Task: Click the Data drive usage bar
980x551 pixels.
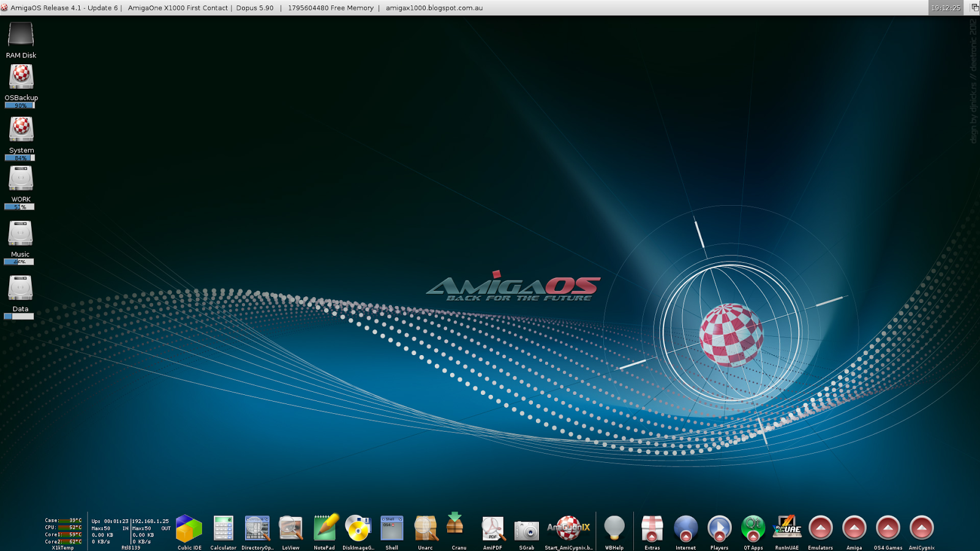Action: (19, 317)
